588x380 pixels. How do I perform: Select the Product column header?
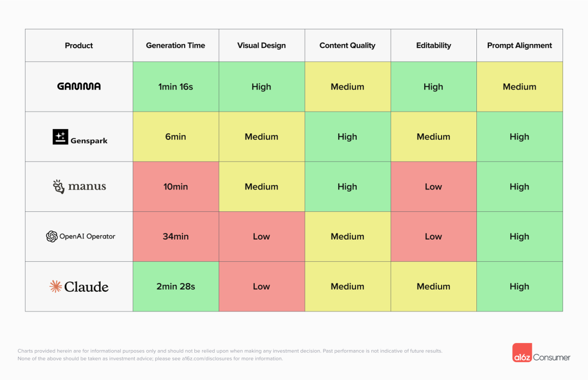[79, 46]
